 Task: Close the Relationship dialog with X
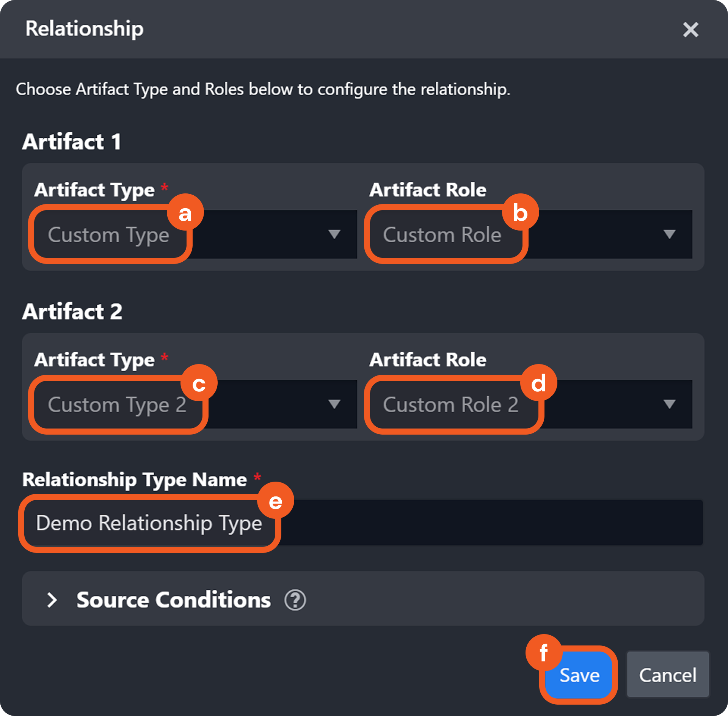pyautogui.click(x=690, y=30)
